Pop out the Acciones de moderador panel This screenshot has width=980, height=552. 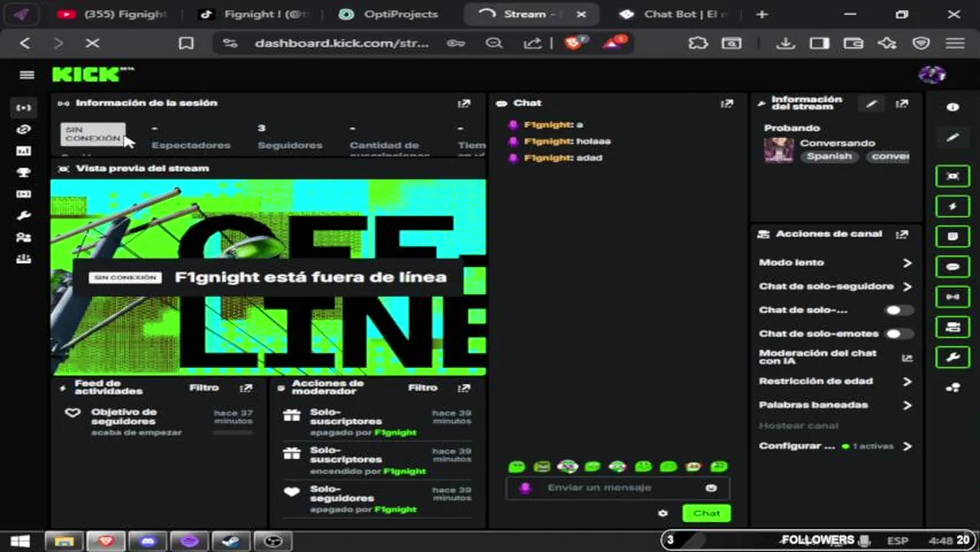tap(464, 388)
